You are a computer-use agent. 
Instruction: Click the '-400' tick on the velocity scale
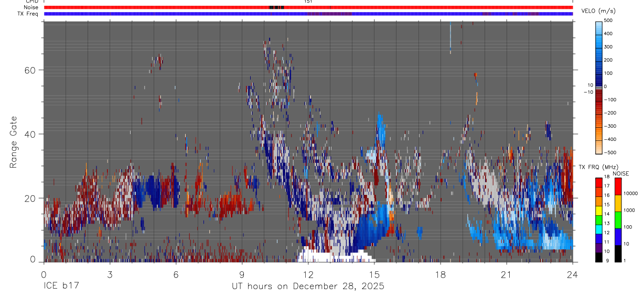pyautogui.click(x=611, y=139)
